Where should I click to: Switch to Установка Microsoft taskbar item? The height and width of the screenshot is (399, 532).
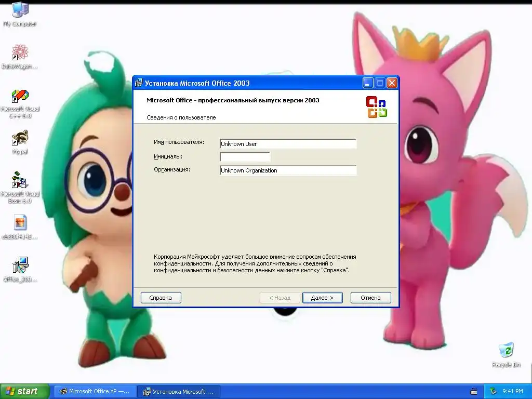click(x=179, y=392)
